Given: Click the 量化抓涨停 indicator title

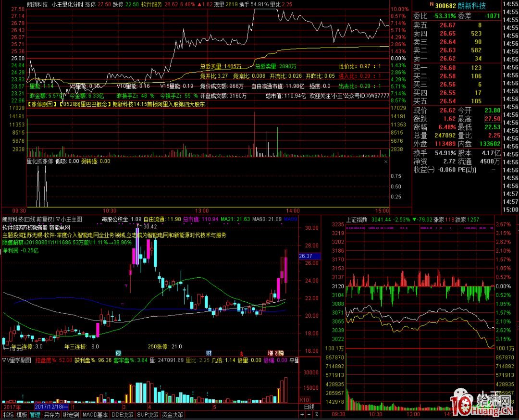Looking at the screenshot, I should click(40, 161).
